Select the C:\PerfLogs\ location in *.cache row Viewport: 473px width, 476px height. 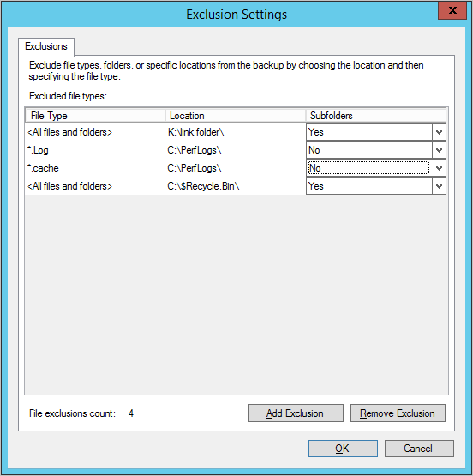coord(195,168)
